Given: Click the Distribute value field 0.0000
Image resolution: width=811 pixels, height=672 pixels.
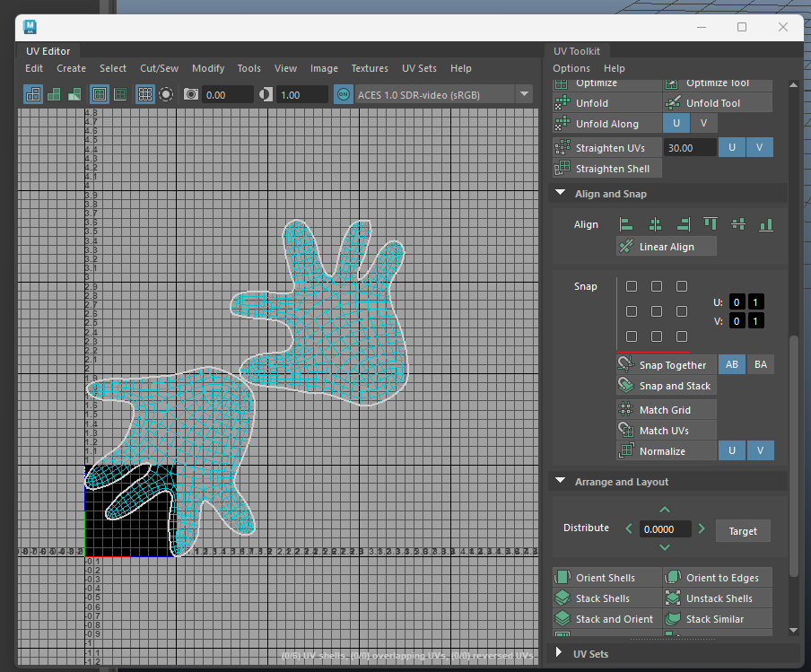Looking at the screenshot, I should [665, 529].
